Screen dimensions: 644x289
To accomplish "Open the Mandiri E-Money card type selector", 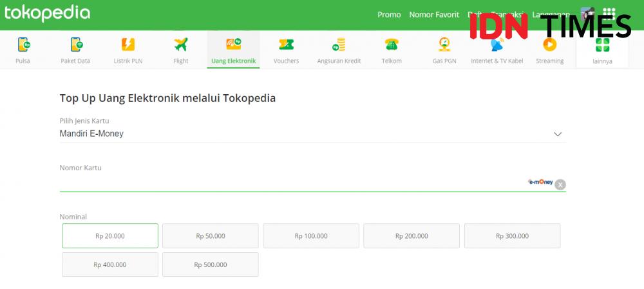I will click(312, 134).
